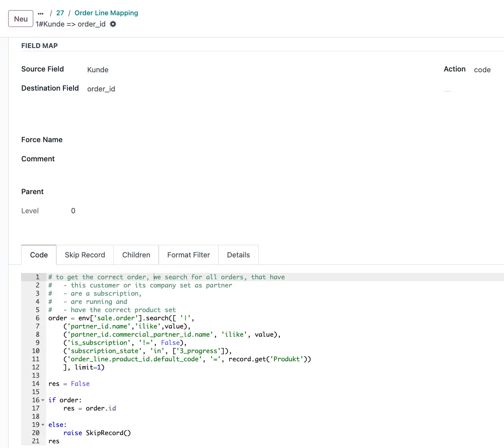Go to breadcrumb record 27
Screen dimensions: 504x448
tap(60, 13)
